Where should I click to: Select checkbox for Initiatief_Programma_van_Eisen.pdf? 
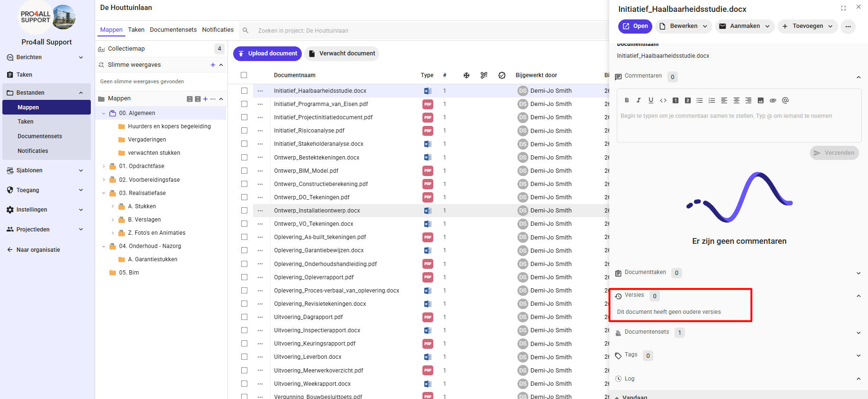pos(244,104)
